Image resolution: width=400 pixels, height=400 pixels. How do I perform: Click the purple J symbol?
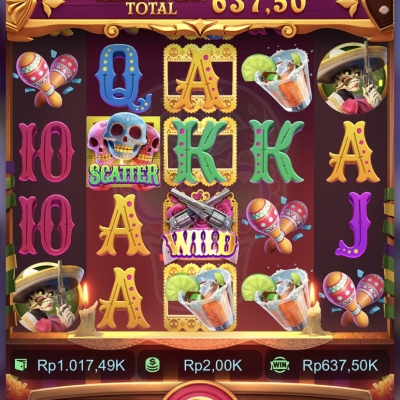pyautogui.click(x=353, y=225)
